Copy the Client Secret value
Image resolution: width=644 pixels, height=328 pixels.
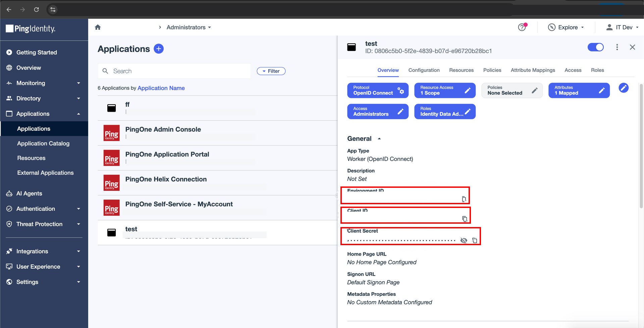[475, 240]
